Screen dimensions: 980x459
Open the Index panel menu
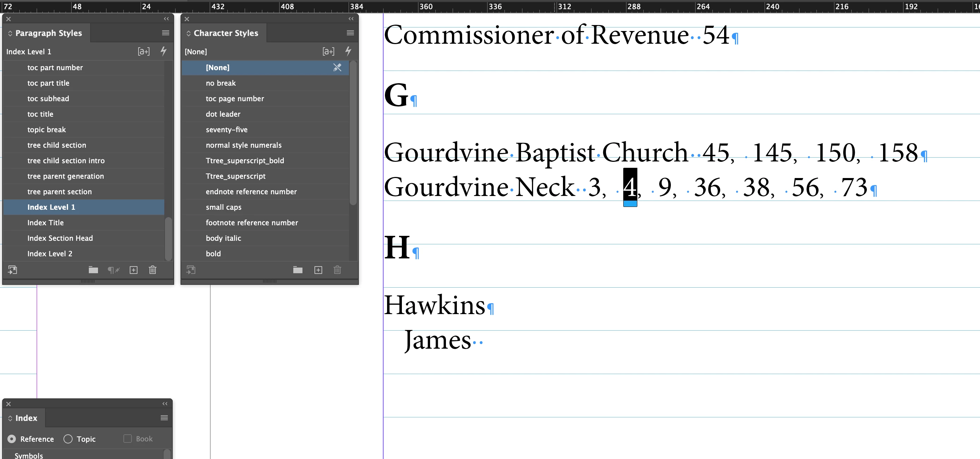click(164, 418)
